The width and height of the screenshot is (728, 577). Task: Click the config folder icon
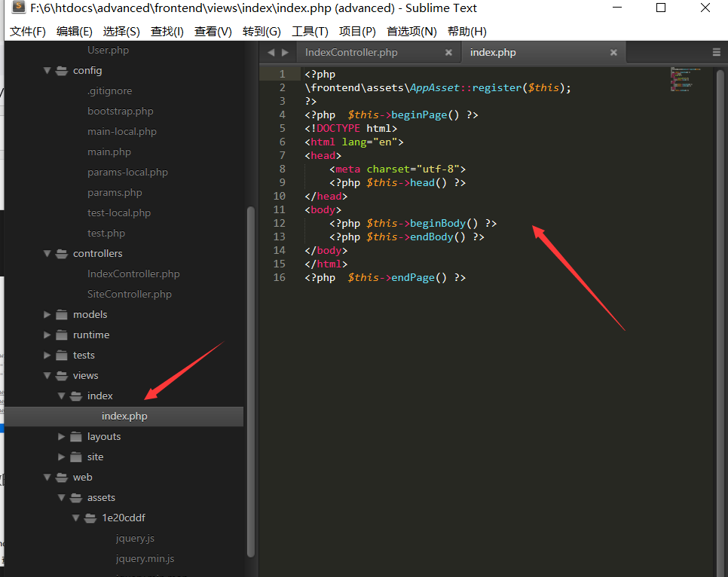coord(61,71)
